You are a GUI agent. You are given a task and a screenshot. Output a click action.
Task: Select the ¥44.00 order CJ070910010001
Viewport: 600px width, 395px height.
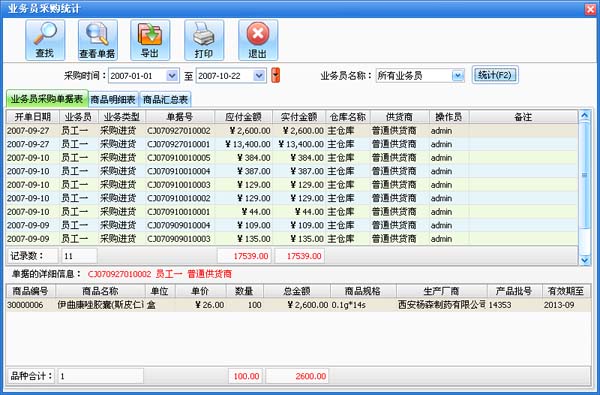[292, 212]
